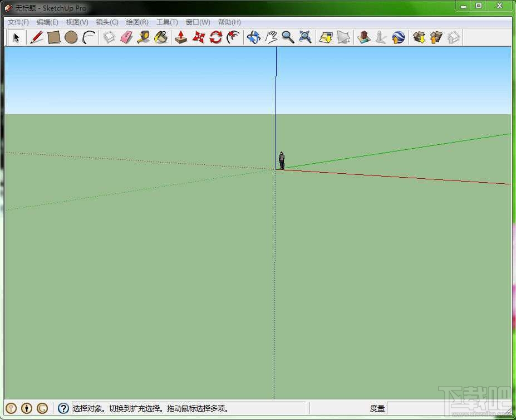Activate the Rotate tool
The height and width of the screenshot is (420, 516).
[216, 37]
